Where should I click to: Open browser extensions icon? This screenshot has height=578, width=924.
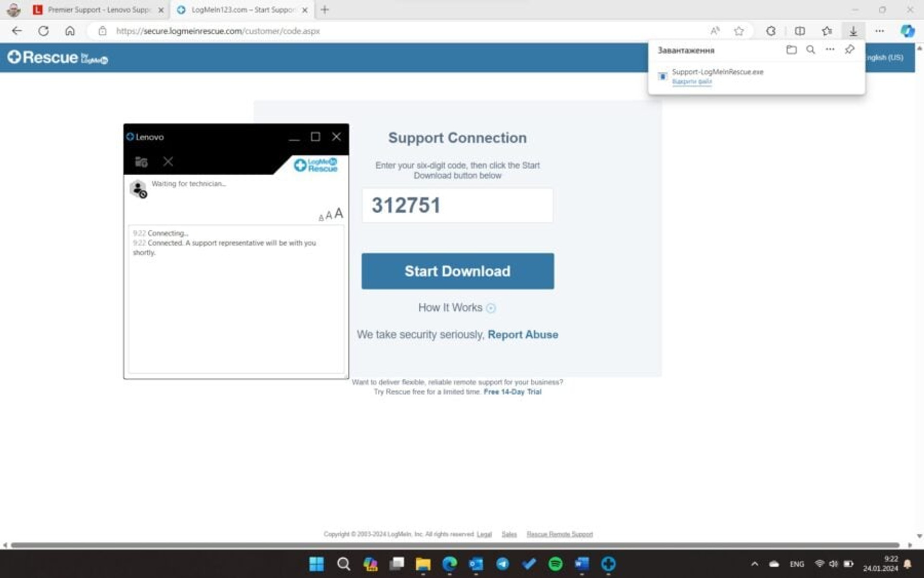point(770,31)
